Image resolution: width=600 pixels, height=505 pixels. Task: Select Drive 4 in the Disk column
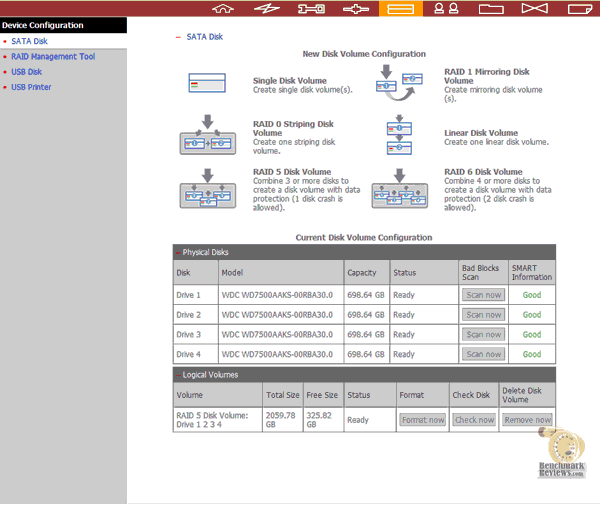coord(196,354)
